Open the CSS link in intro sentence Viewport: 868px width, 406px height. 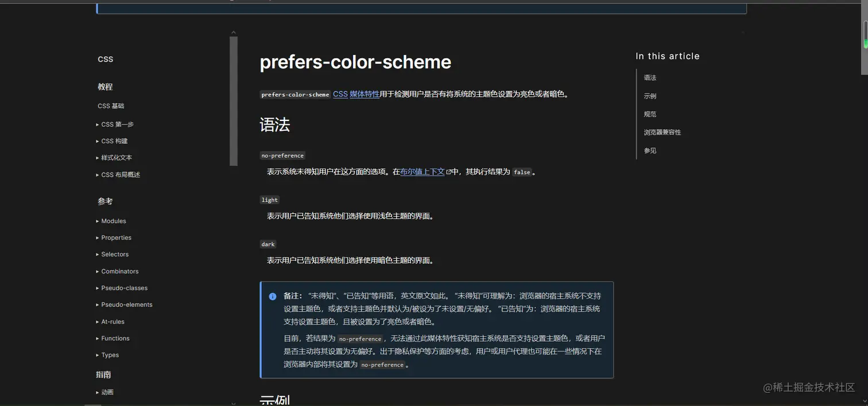[x=340, y=94]
